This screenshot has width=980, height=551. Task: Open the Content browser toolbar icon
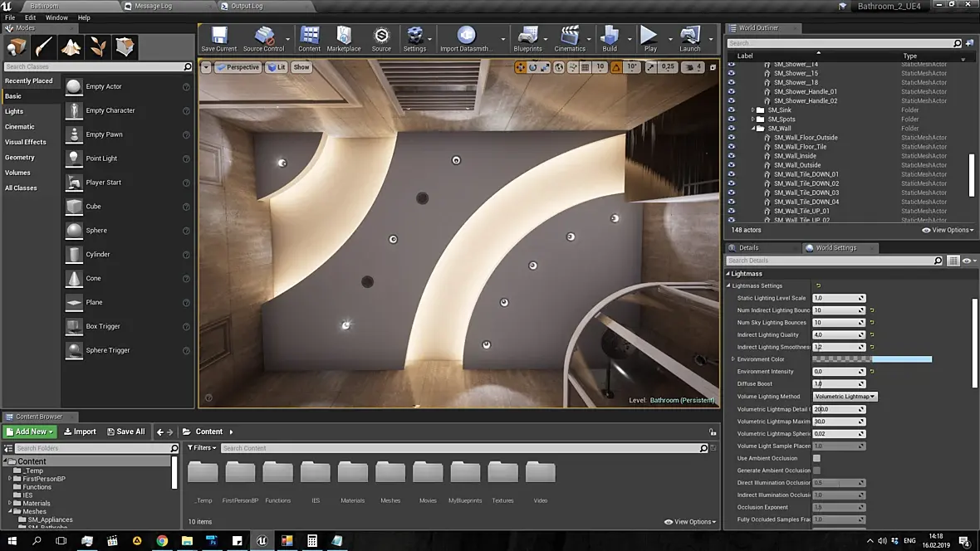pyautogui.click(x=309, y=38)
